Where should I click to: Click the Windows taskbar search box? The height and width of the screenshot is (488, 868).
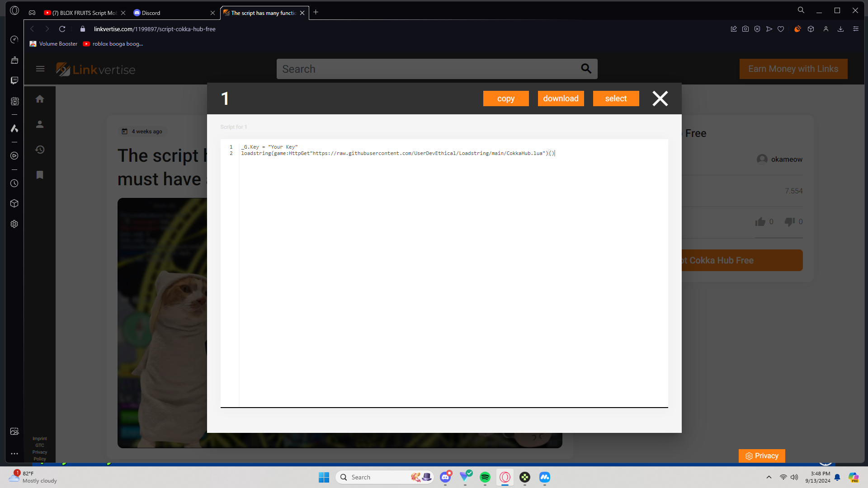[x=385, y=477]
